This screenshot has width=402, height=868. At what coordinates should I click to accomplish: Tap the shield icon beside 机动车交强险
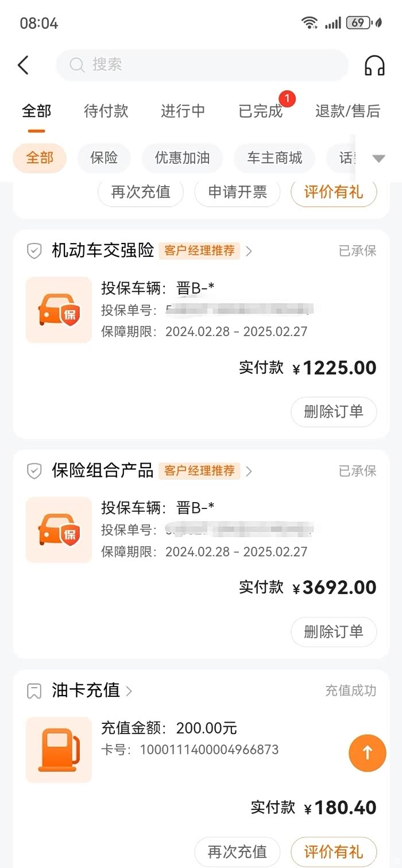[34, 251]
